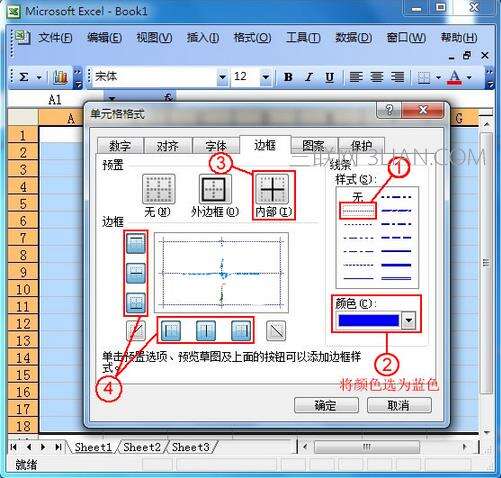The height and width of the screenshot is (478, 501).
Task: Click the Borders toolbar icon
Action: pyautogui.click(x=424, y=78)
